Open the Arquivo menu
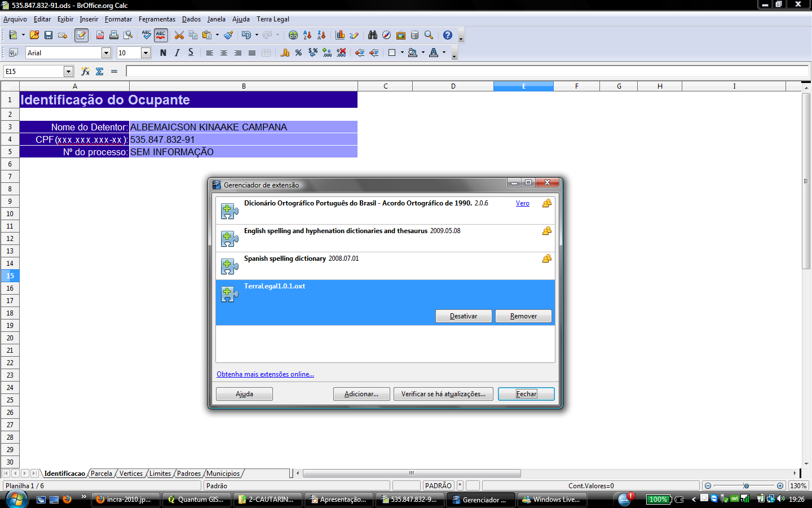 pos(15,19)
